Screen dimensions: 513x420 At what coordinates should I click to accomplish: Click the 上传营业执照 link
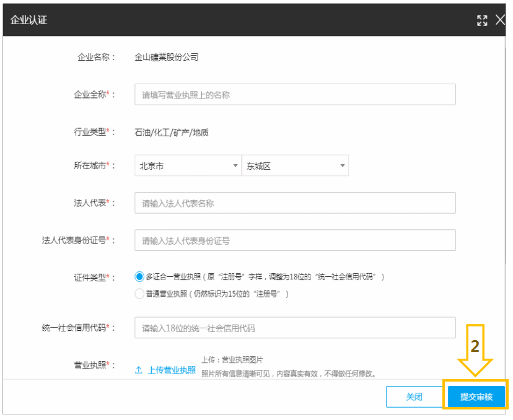click(172, 370)
